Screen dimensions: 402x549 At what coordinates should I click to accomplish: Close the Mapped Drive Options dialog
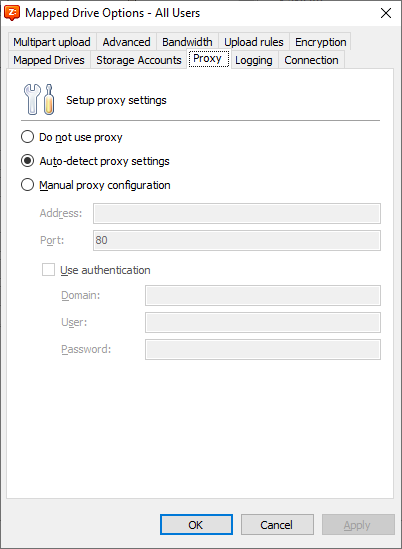pyautogui.click(x=386, y=13)
